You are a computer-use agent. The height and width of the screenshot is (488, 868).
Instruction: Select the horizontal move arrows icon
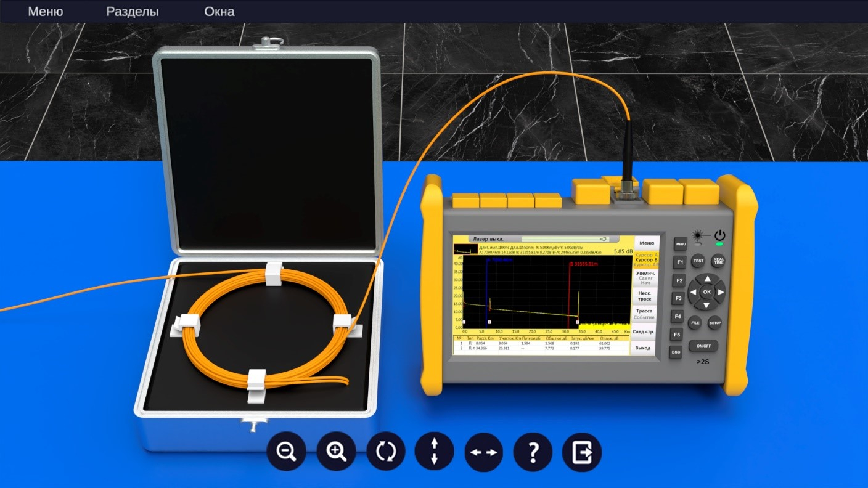[x=483, y=452]
